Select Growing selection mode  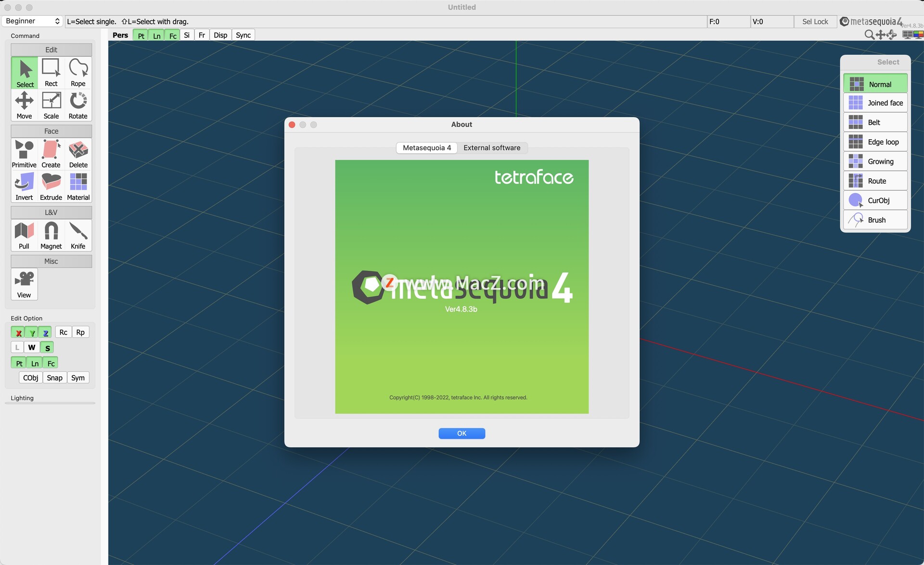[x=881, y=161]
